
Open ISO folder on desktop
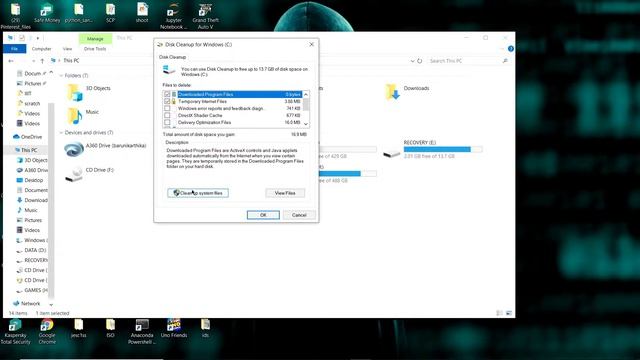(x=110, y=329)
